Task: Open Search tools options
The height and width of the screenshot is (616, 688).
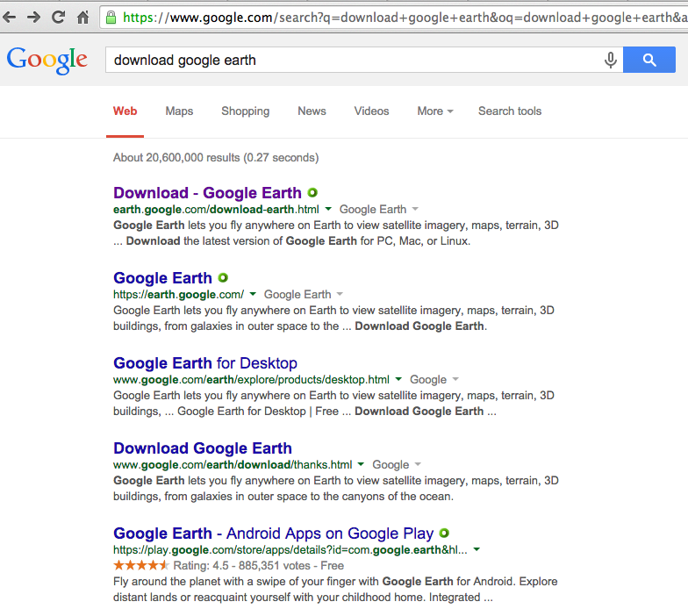Action: tap(509, 111)
